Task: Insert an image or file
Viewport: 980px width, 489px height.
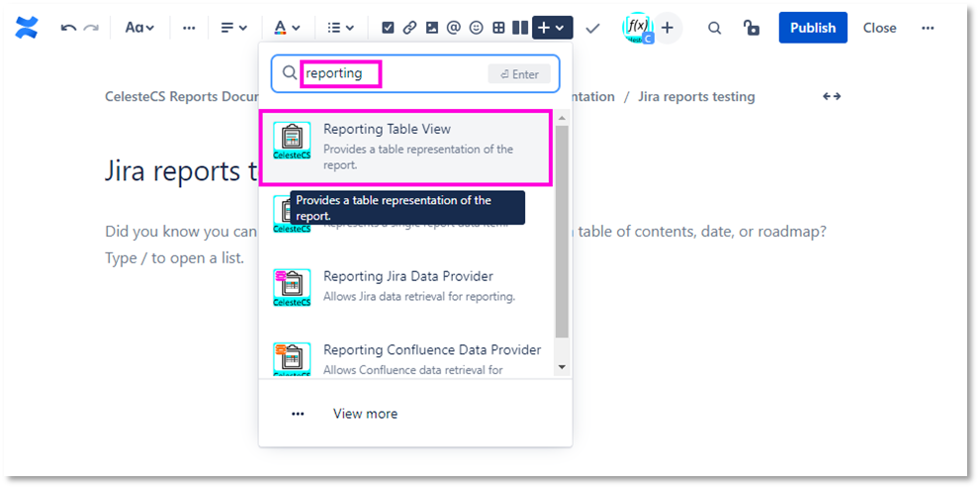Action: pyautogui.click(x=432, y=28)
